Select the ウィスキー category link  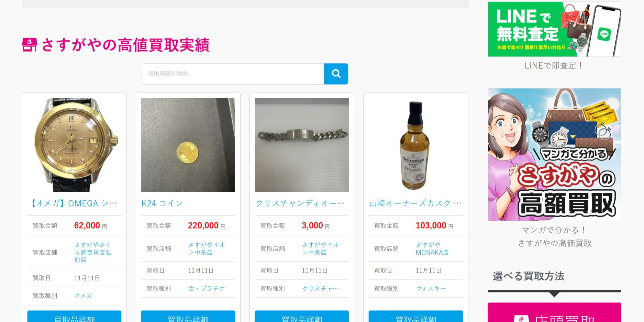(x=431, y=289)
